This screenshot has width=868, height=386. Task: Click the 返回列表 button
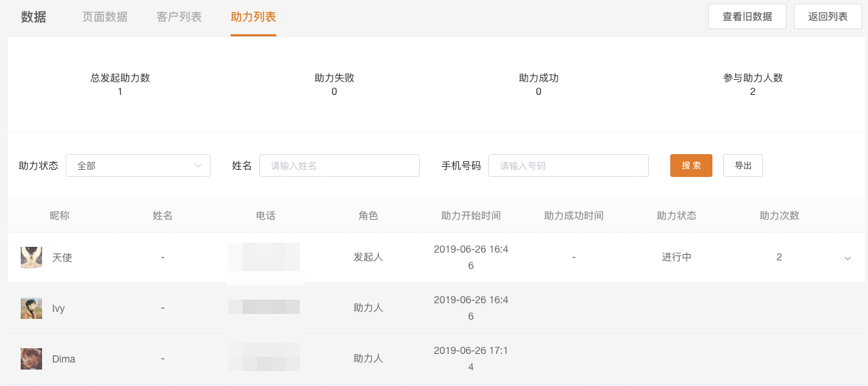[x=828, y=16]
